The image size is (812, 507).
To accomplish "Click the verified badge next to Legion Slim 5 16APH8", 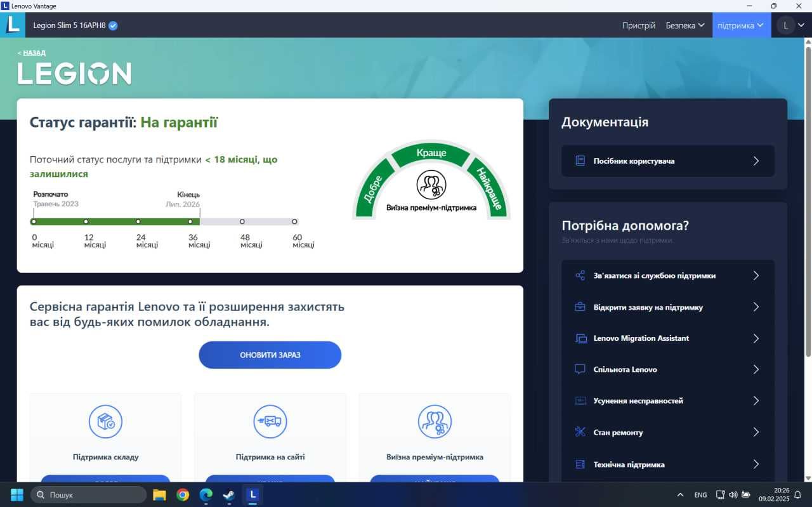I will 113,25.
